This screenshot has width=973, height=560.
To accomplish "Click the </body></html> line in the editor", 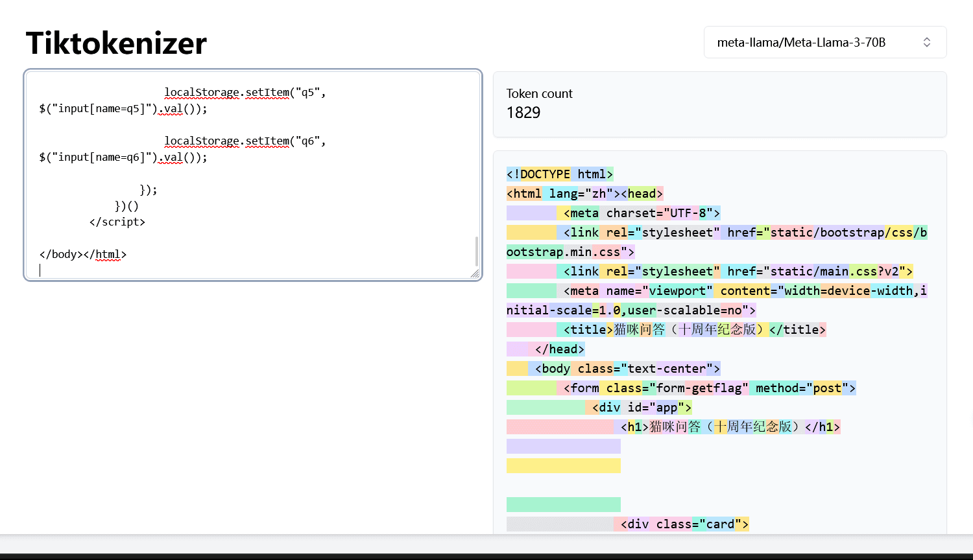I will pos(83,254).
